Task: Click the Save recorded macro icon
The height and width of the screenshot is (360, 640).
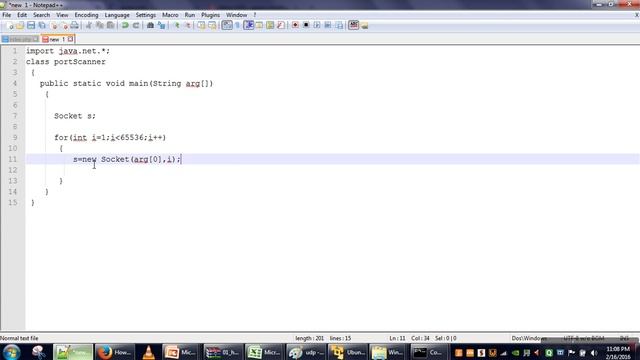Action: click(x=339, y=25)
